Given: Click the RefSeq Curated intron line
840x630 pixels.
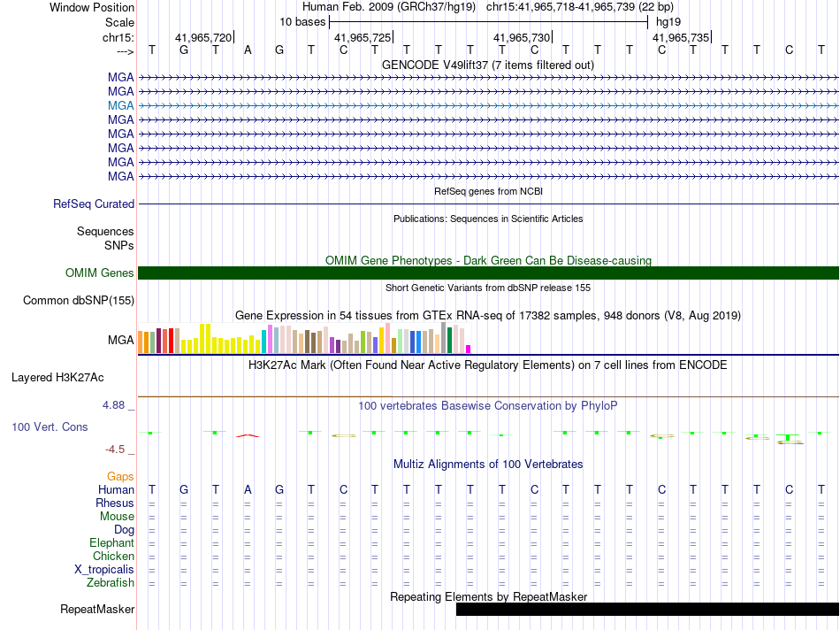Looking at the screenshot, I should (x=489, y=204).
